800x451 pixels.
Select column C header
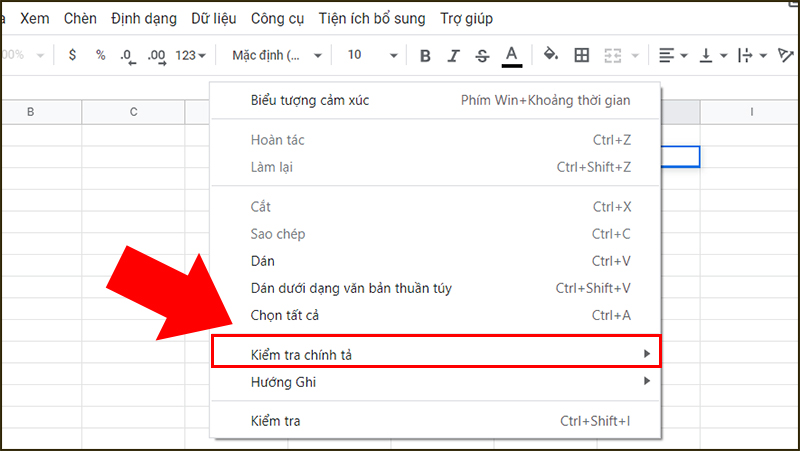133,112
